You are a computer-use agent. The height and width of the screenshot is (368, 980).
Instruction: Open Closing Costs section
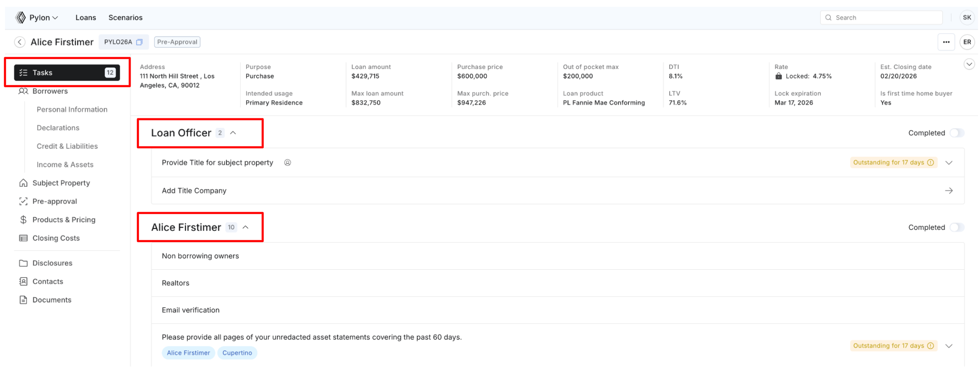56,238
